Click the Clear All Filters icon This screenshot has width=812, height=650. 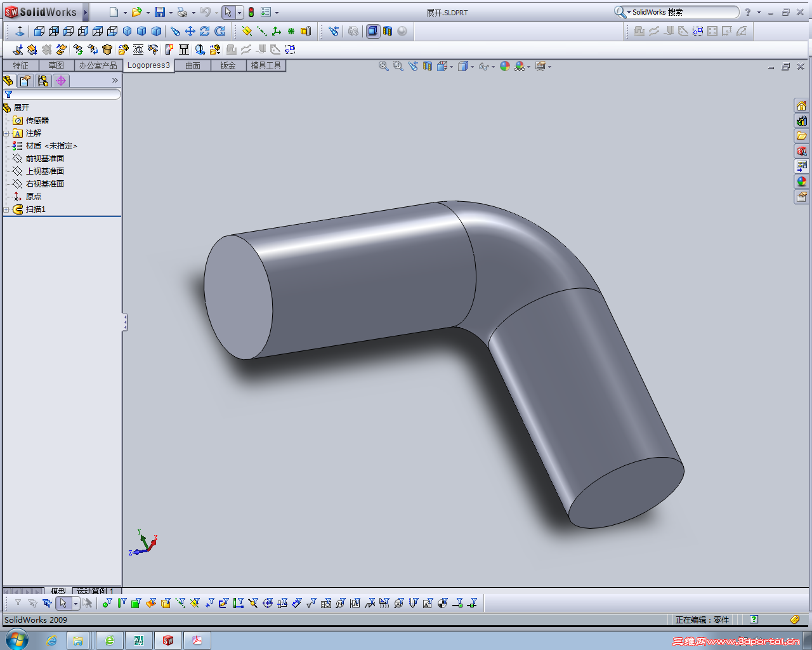coord(32,603)
